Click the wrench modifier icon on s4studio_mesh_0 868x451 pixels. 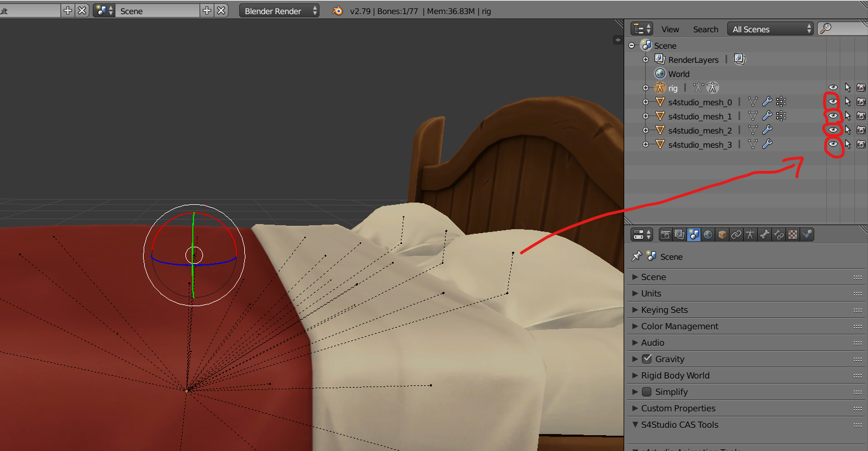[x=767, y=102]
